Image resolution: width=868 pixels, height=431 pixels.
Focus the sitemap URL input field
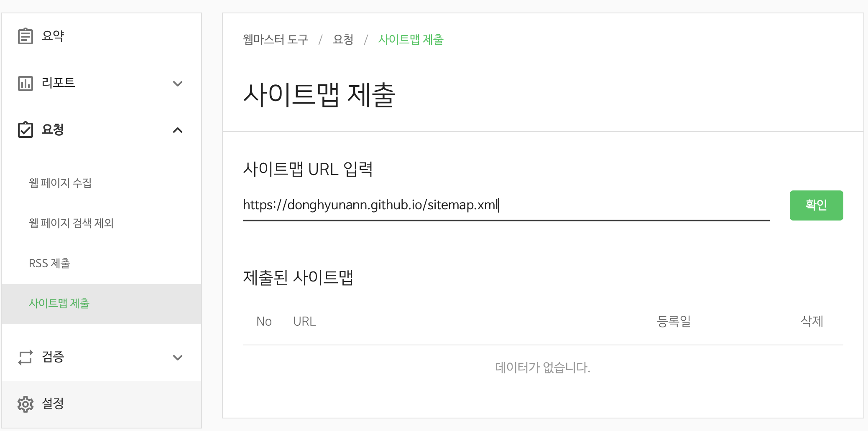click(506, 205)
